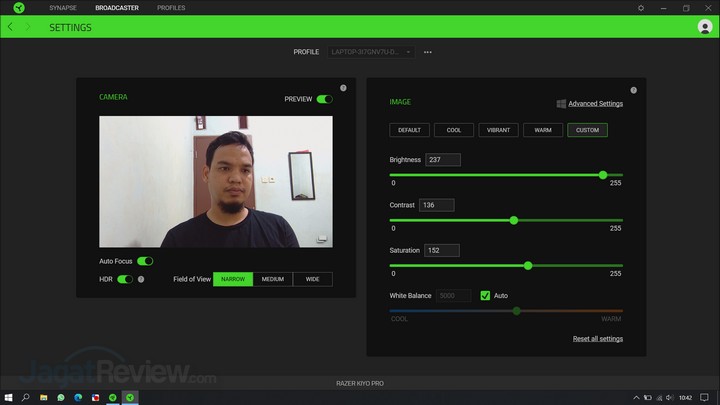
Task: Turn off the HDR toggle
Action: (x=125, y=279)
